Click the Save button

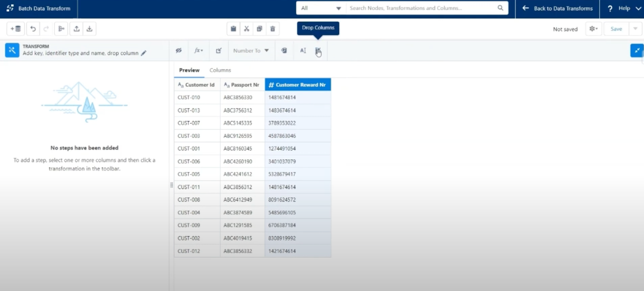616,29
